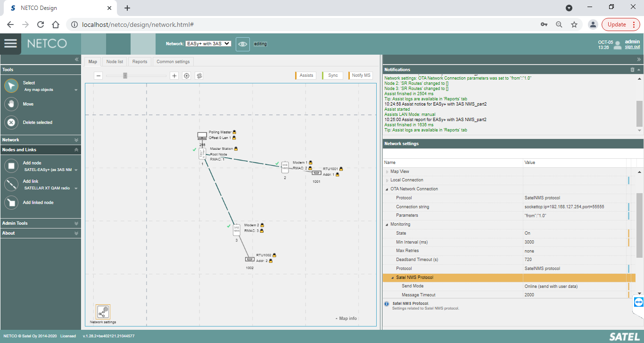Click the Add node icon
This screenshot has height=343, width=644.
tap(11, 166)
